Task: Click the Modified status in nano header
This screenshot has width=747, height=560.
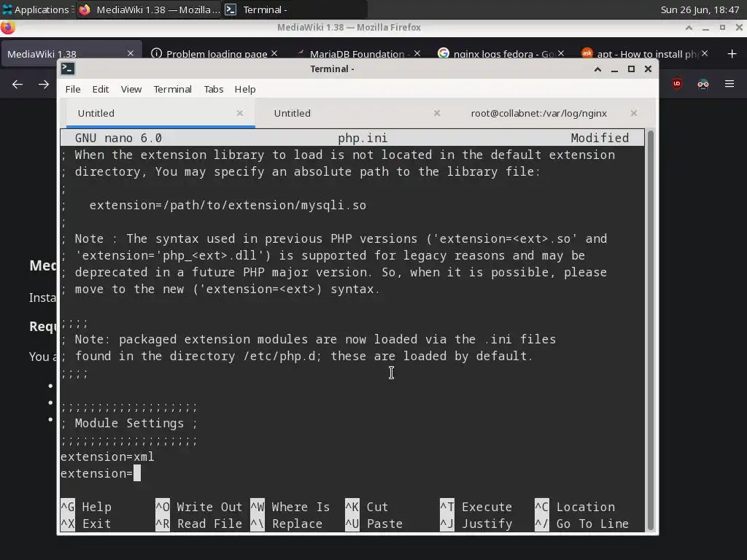Action: click(x=600, y=138)
